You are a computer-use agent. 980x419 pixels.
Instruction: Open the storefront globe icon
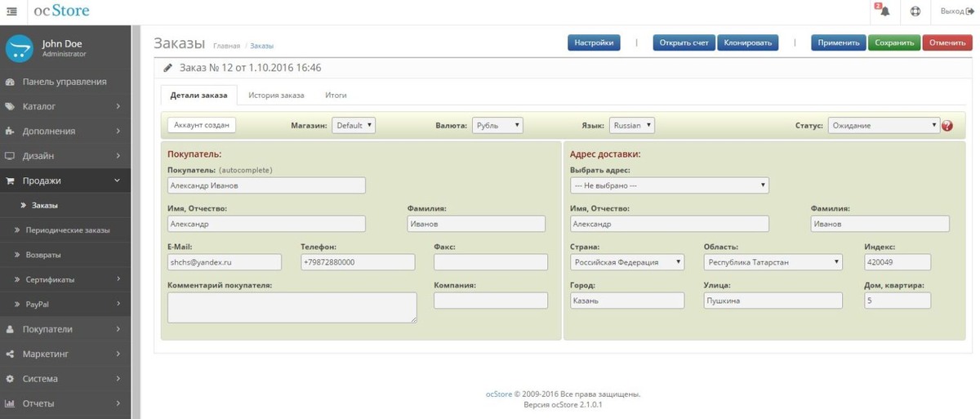pyautogui.click(x=915, y=11)
